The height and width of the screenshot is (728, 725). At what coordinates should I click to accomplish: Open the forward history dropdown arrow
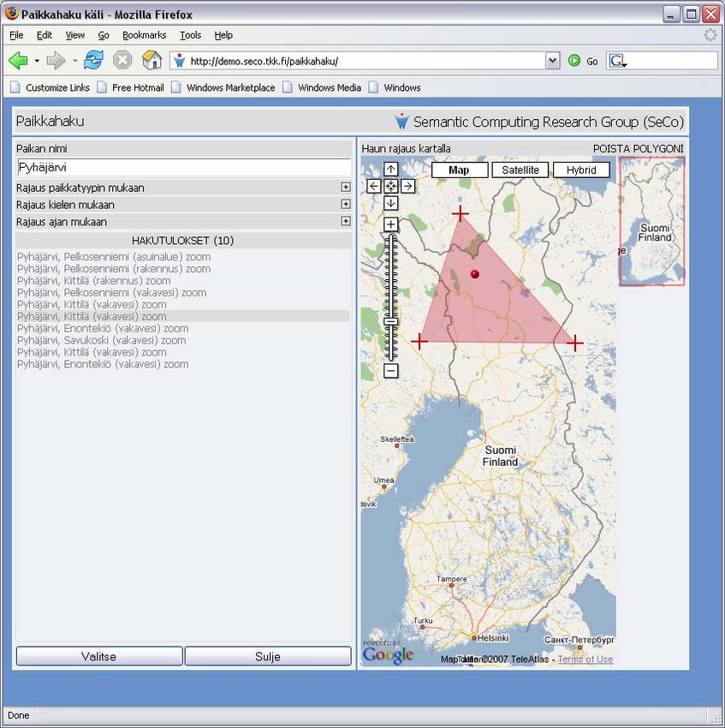[74, 61]
